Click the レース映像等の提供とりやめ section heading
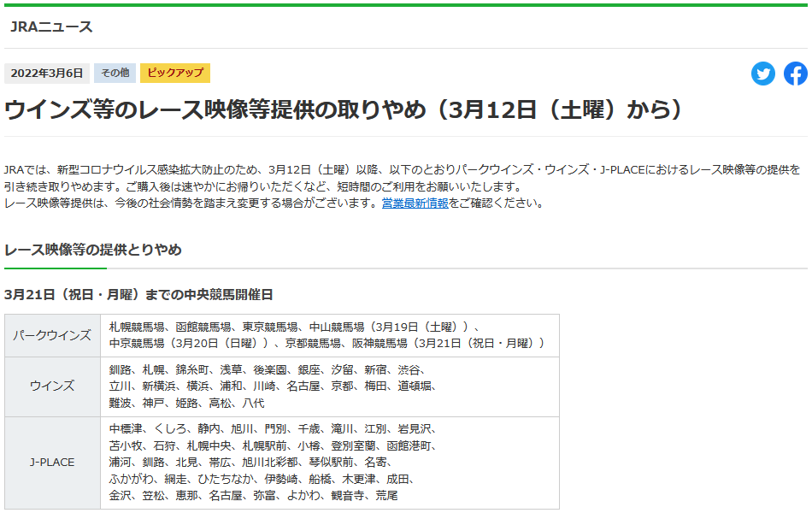 point(92,250)
